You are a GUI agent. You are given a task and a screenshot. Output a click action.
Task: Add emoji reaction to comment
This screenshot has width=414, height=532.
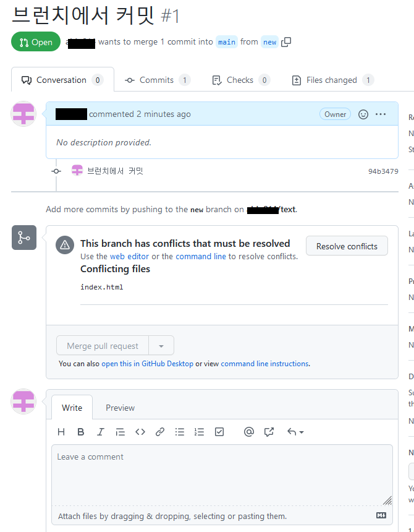click(363, 114)
